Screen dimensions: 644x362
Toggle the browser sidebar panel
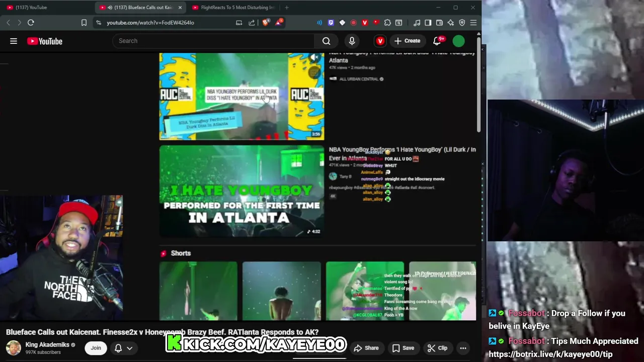[428, 23]
